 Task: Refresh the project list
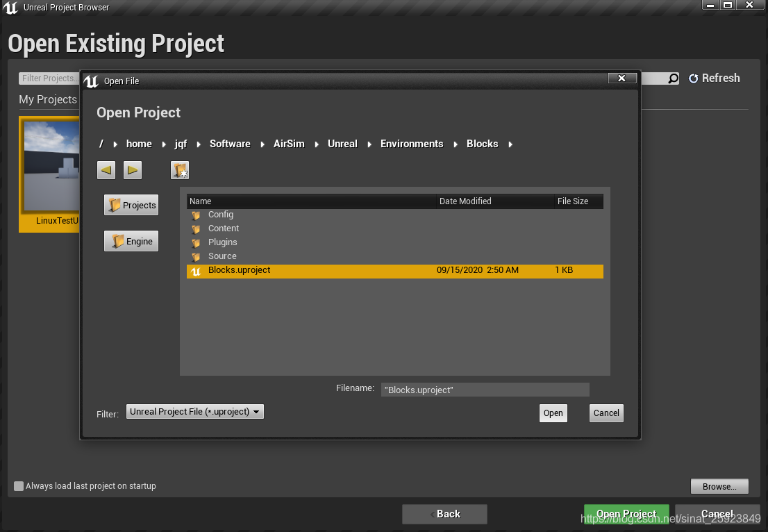[714, 78]
